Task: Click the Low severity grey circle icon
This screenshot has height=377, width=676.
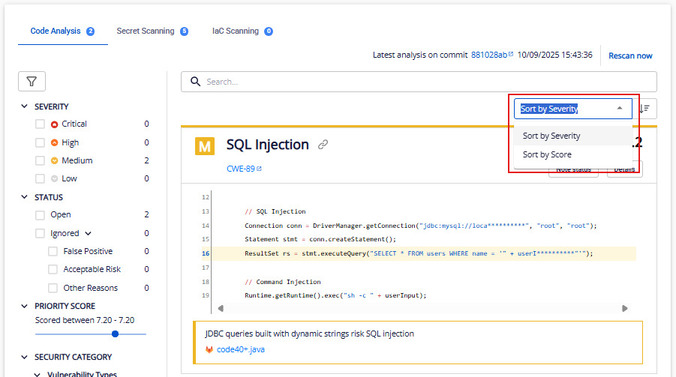Action: (54, 178)
